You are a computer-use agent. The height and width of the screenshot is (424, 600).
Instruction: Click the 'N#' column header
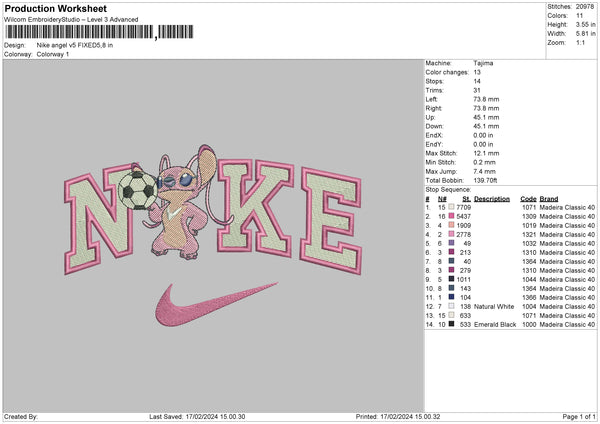(442, 199)
